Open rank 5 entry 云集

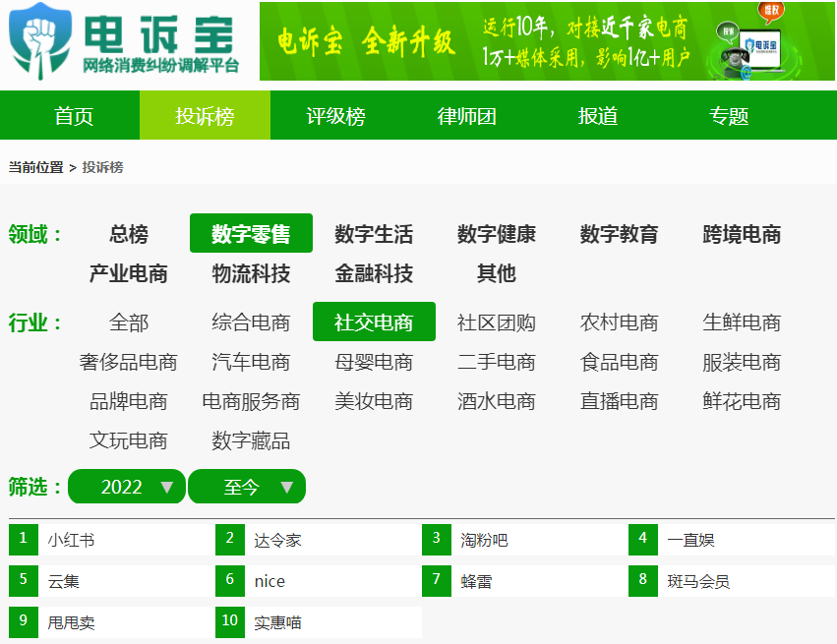coord(111,581)
